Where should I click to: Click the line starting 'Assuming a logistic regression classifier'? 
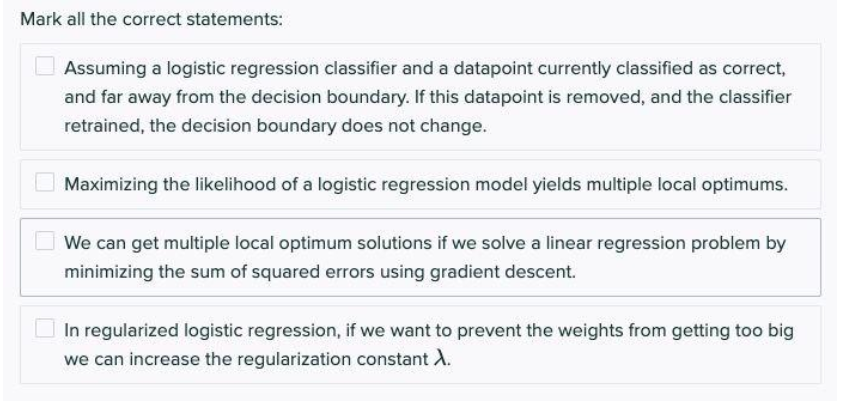pyautogui.click(x=425, y=69)
